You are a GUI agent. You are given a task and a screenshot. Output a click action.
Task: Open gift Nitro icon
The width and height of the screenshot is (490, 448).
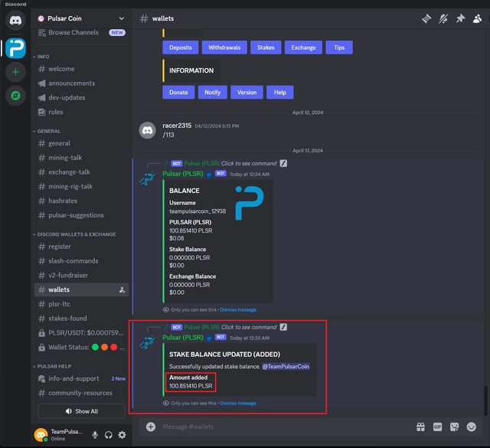click(420, 427)
